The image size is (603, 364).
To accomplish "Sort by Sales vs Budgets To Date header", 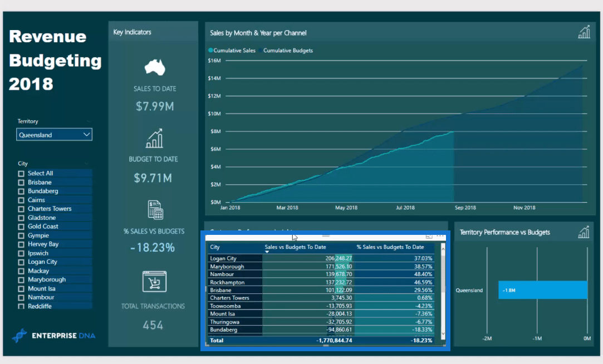I will (295, 247).
